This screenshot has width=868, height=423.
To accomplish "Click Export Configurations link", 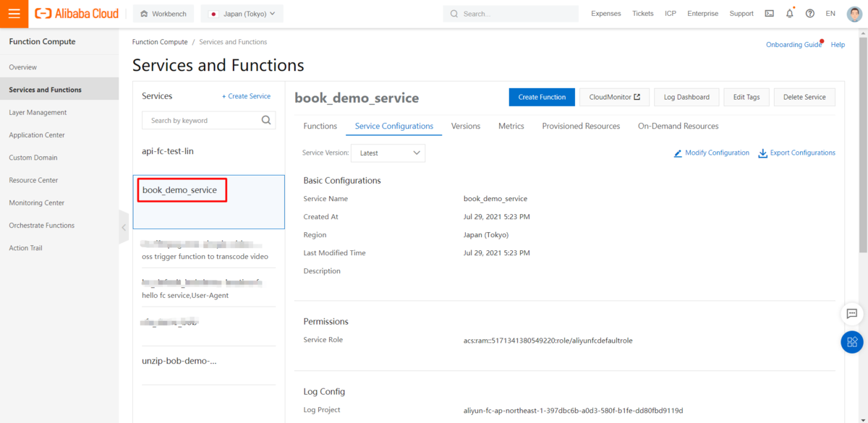I will 796,153.
